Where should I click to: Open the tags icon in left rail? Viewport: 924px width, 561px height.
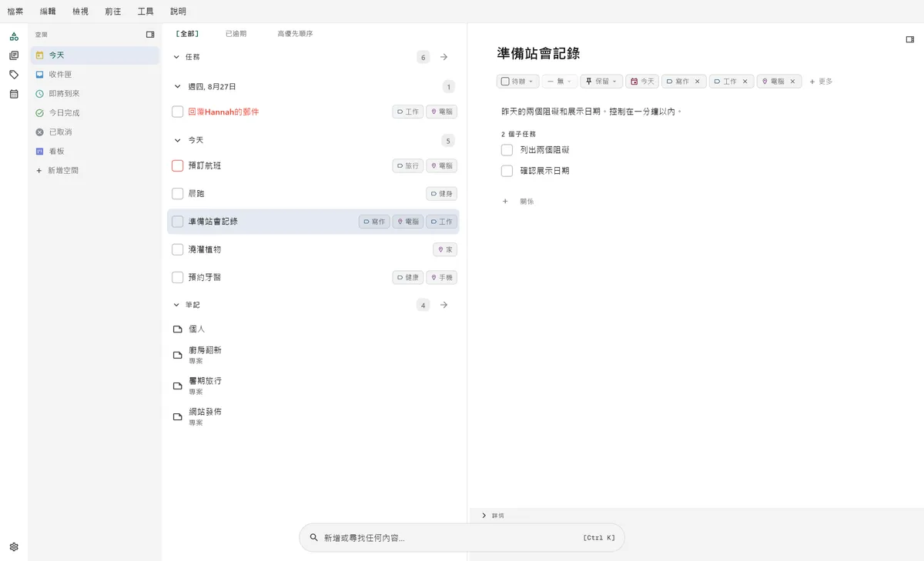(14, 75)
